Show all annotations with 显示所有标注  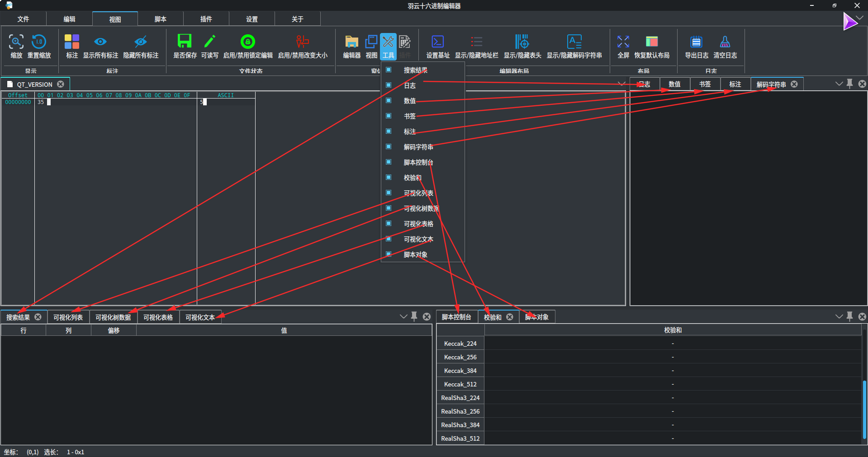pyautogui.click(x=100, y=42)
